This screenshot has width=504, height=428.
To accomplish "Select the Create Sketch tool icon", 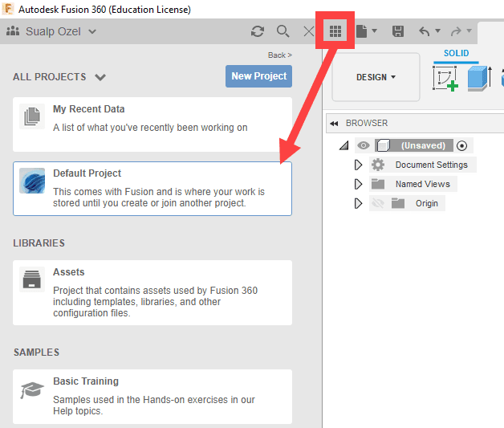I will click(445, 79).
